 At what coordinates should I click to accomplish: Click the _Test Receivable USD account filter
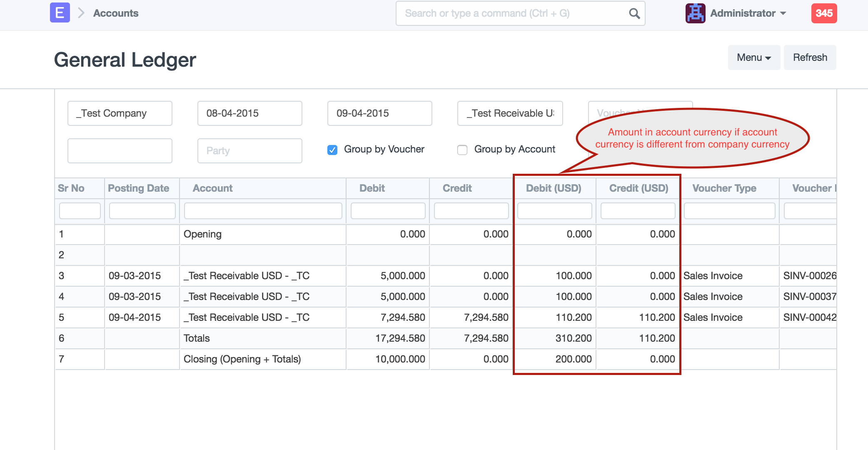[x=510, y=113]
